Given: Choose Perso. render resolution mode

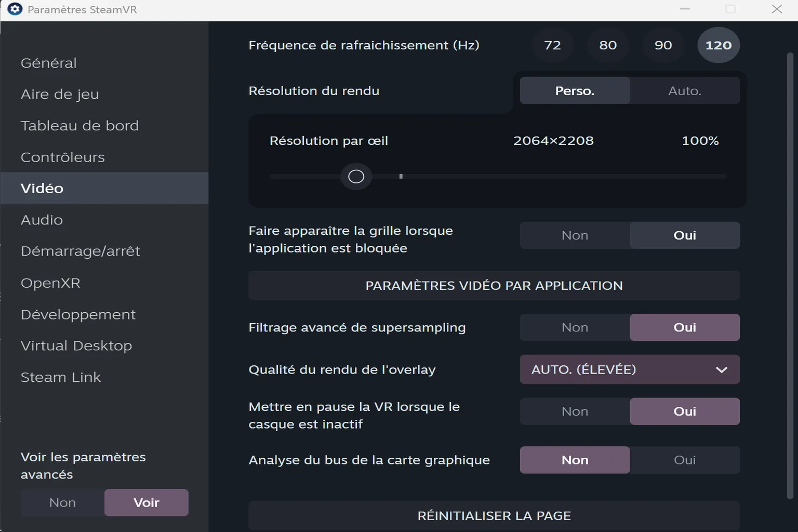Looking at the screenshot, I should tap(575, 90).
